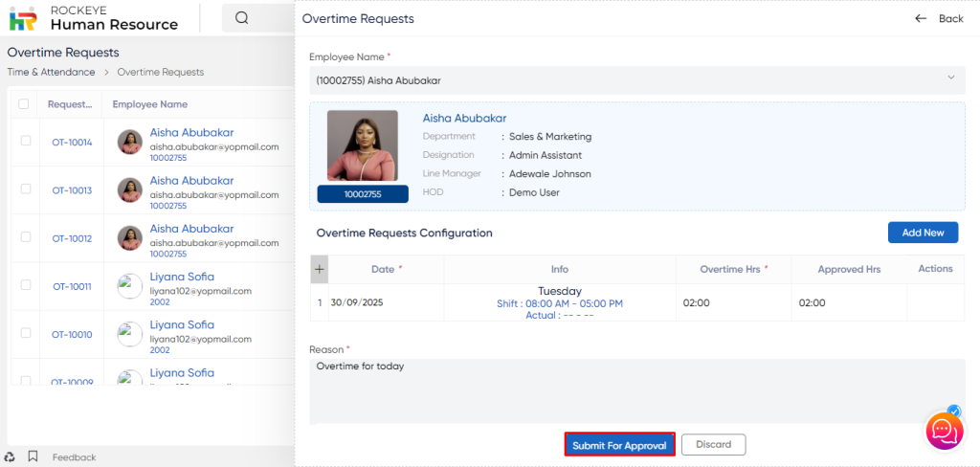980x467 pixels.
Task: Click the Overtime Requests breadcrumb item
Action: [x=160, y=72]
